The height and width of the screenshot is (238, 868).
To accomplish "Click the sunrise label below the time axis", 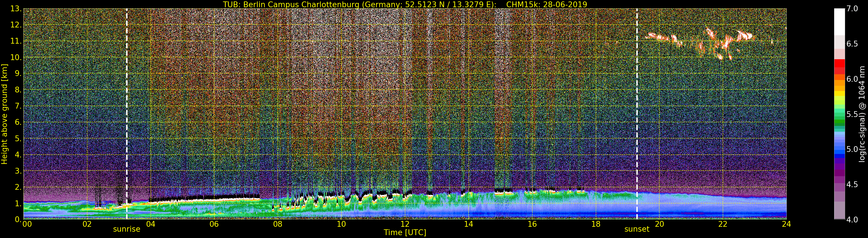I will [x=126, y=229].
